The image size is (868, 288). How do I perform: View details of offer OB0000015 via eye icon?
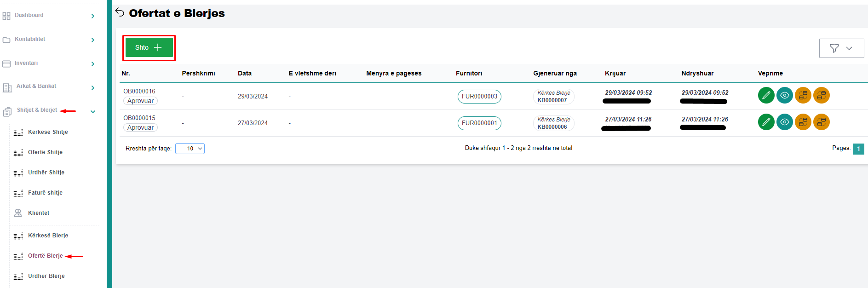pyautogui.click(x=784, y=122)
